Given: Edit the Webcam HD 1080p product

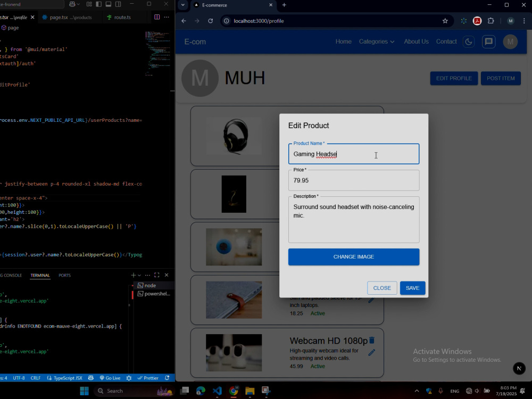Looking at the screenshot, I should pyautogui.click(x=372, y=353).
